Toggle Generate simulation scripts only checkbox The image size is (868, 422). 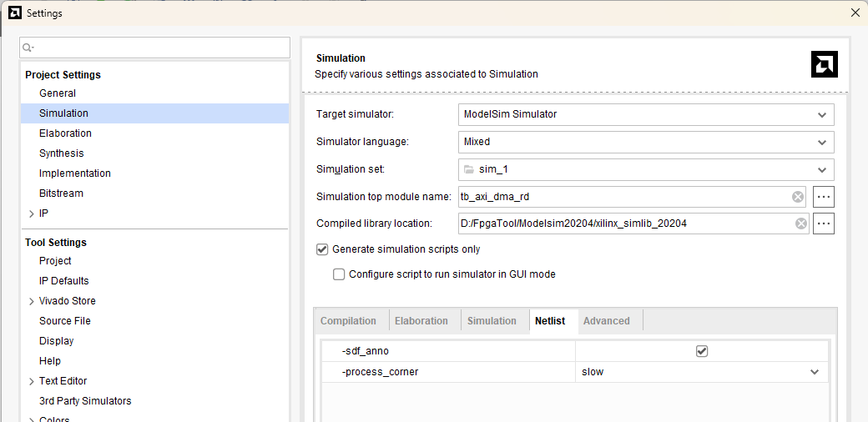(x=322, y=249)
